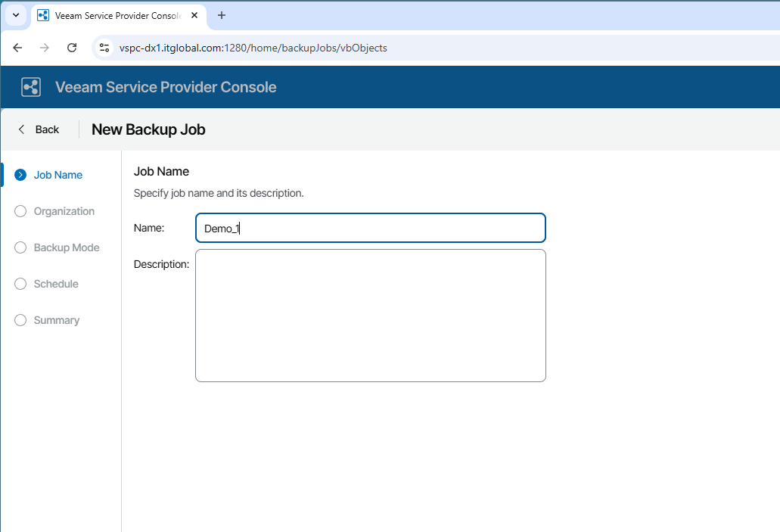The width and height of the screenshot is (780, 532).
Task: Click into the Description text area
Action: (371, 316)
